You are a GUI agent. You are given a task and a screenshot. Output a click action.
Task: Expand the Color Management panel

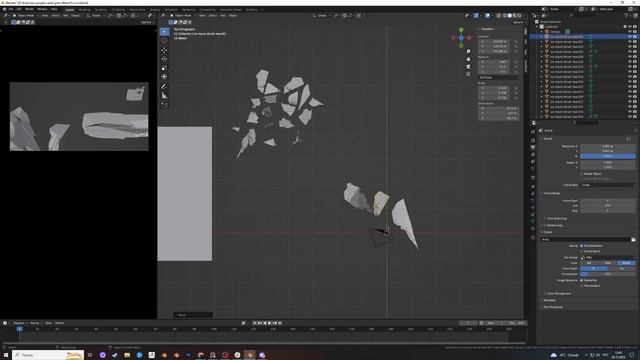(558, 293)
